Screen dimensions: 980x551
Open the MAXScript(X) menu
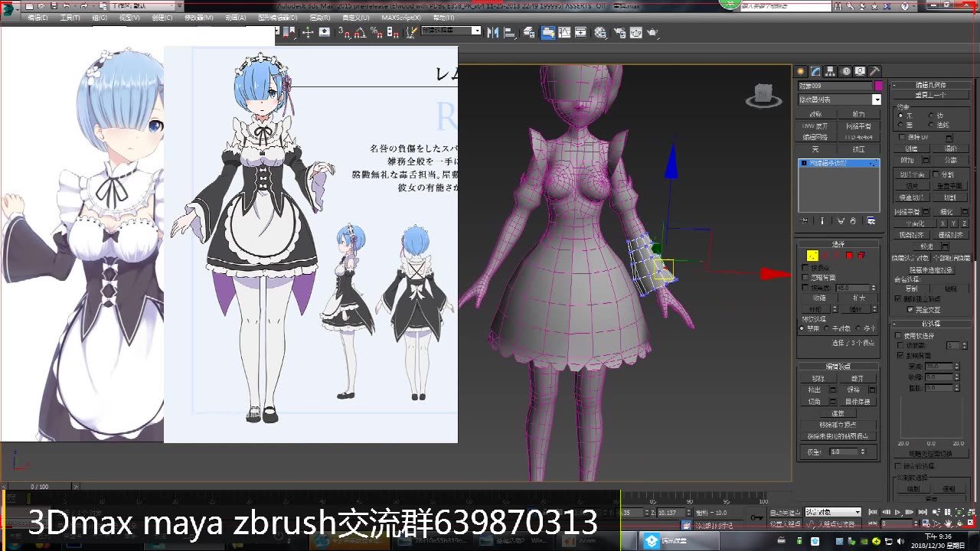pyautogui.click(x=401, y=18)
